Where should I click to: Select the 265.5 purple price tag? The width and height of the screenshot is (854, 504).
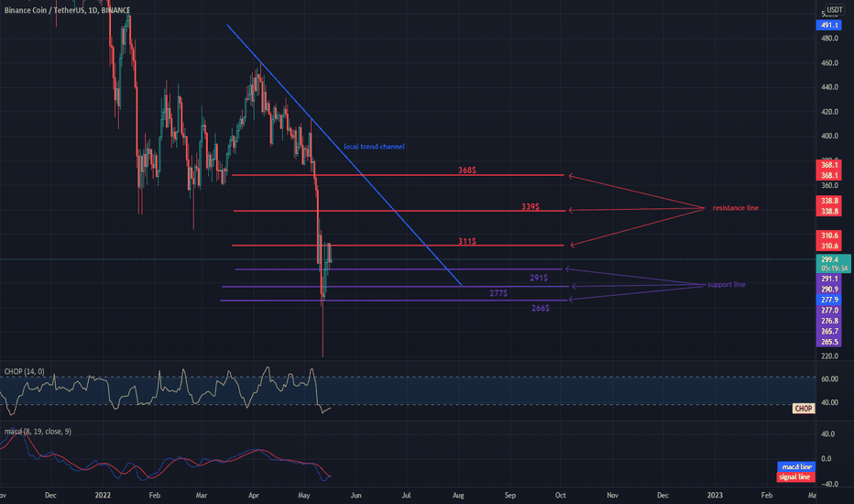[829, 342]
